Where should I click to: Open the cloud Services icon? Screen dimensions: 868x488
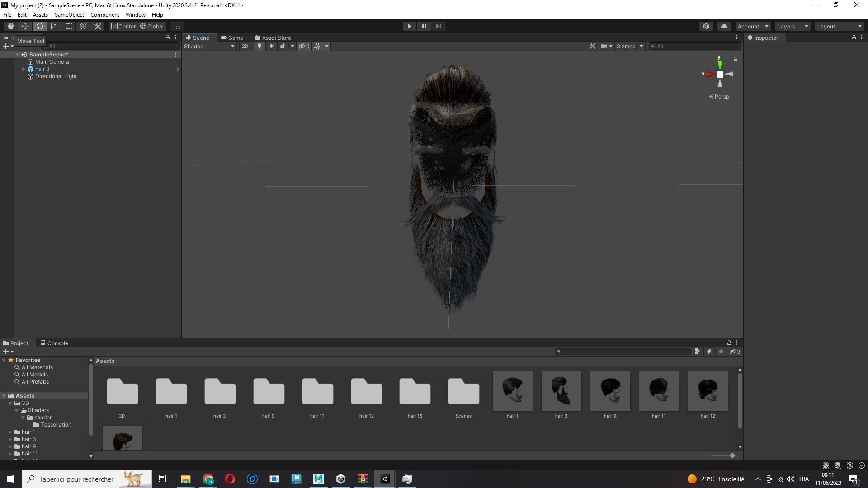pos(724,26)
